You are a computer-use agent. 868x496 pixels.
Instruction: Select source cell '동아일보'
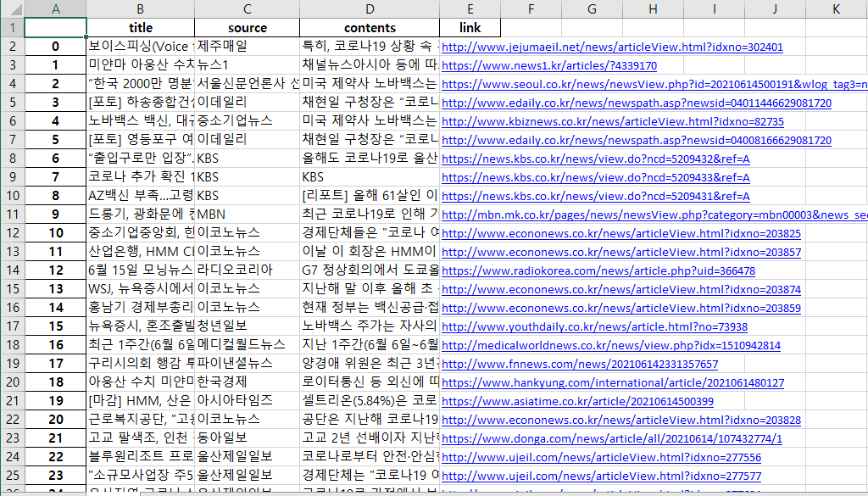click(247, 437)
